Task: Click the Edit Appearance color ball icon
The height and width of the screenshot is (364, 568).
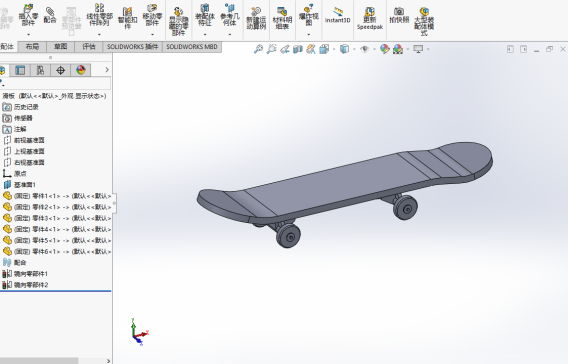Action: tap(385, 49)
